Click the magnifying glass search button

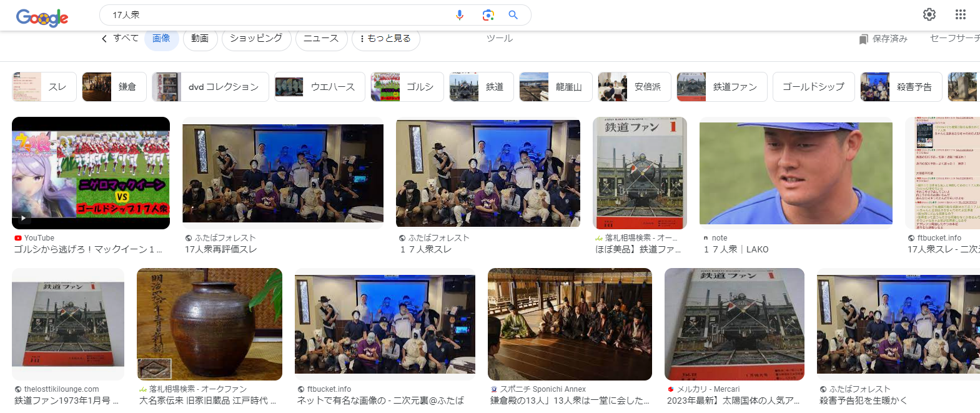coord(513,15)
